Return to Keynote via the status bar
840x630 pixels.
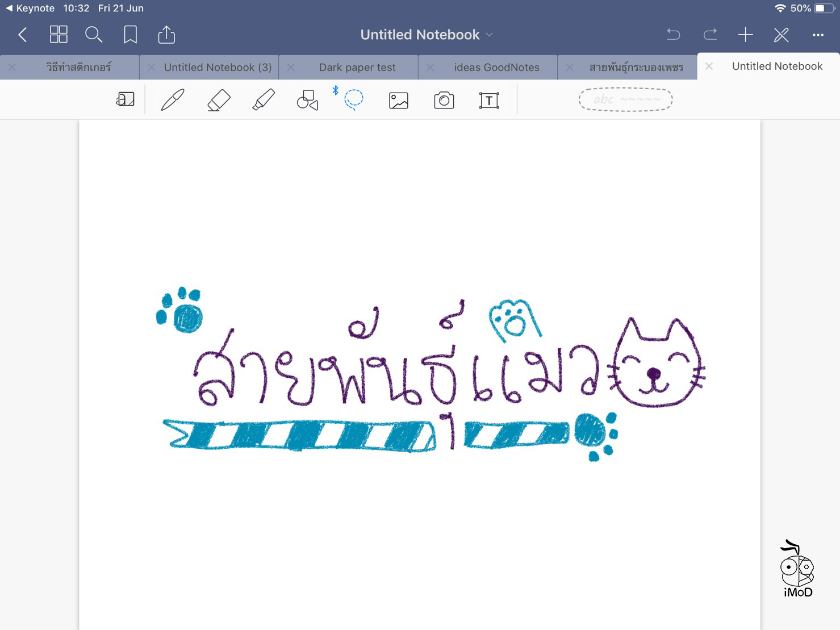pyautogui.click(x=30, y=8)
